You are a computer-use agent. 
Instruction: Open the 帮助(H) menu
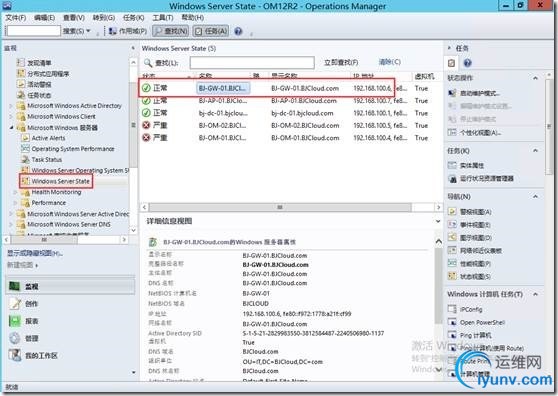pyautogui.click(x=193, y=17)
